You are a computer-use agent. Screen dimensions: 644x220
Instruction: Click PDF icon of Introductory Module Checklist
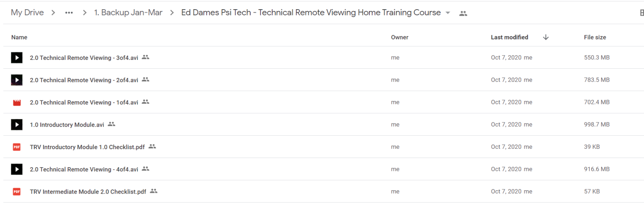(17, 147)
